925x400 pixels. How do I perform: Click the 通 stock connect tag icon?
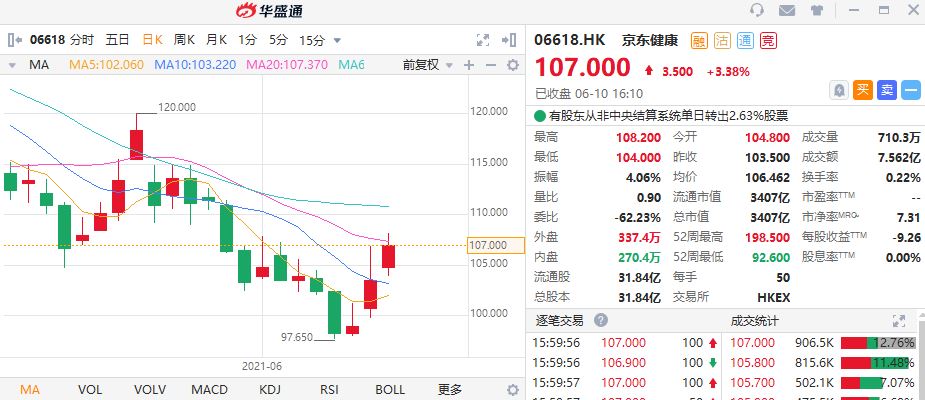(745, 40)
